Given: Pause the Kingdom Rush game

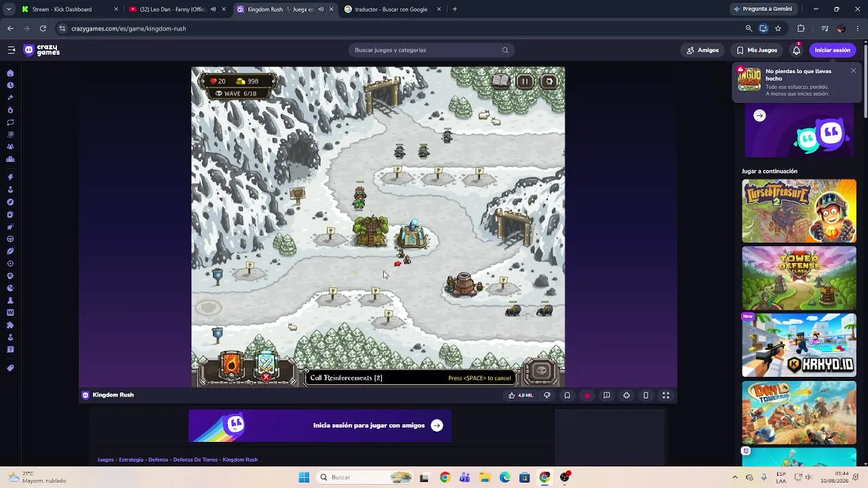Looking at the screenshot, I should coord(525,82).
